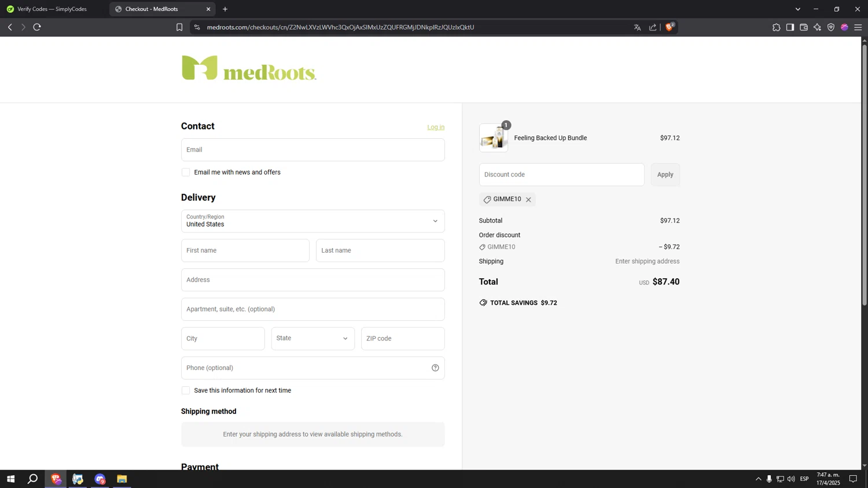The height and width of the screenshot is (488, 868).
Task: Open Windows notification center
Action: pos(853,479)
